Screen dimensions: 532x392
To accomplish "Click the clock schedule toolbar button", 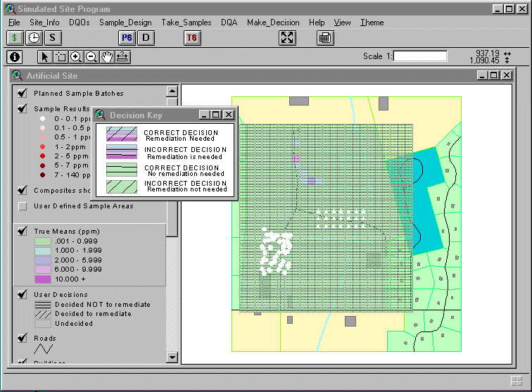I will (34, 38).
